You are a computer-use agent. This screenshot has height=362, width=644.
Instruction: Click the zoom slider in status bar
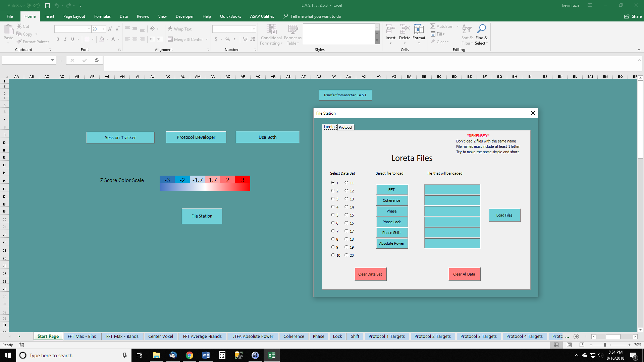coord(605,345)
